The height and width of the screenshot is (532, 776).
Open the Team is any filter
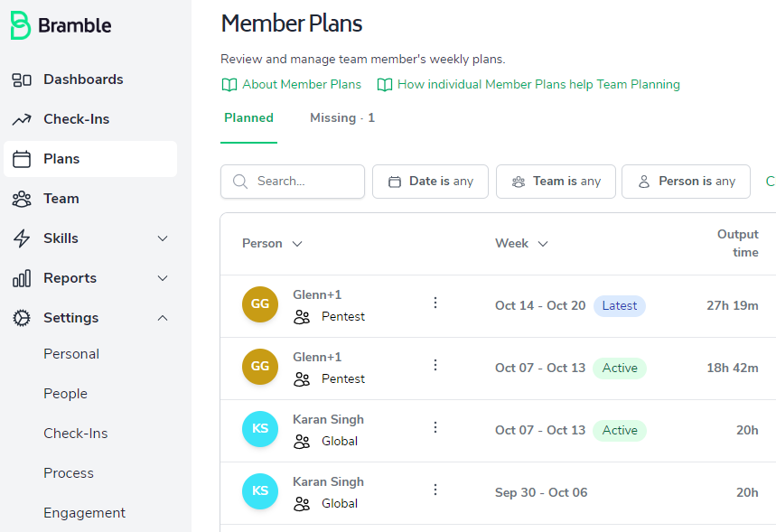(556, 182)
